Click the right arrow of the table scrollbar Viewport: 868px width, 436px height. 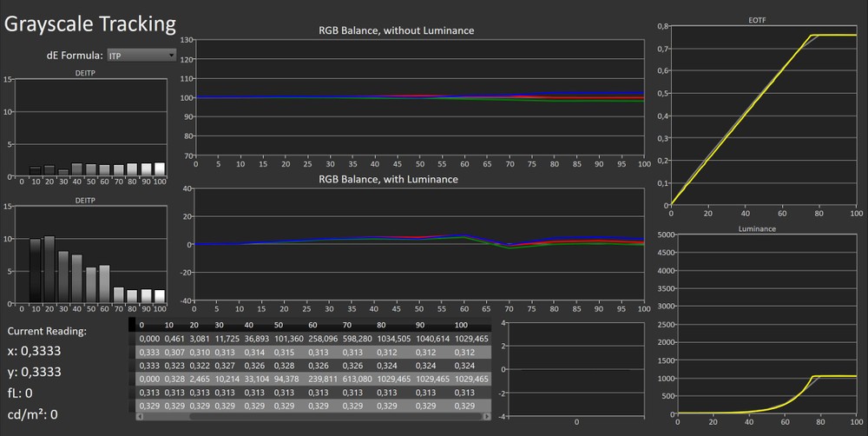[489, 417]
